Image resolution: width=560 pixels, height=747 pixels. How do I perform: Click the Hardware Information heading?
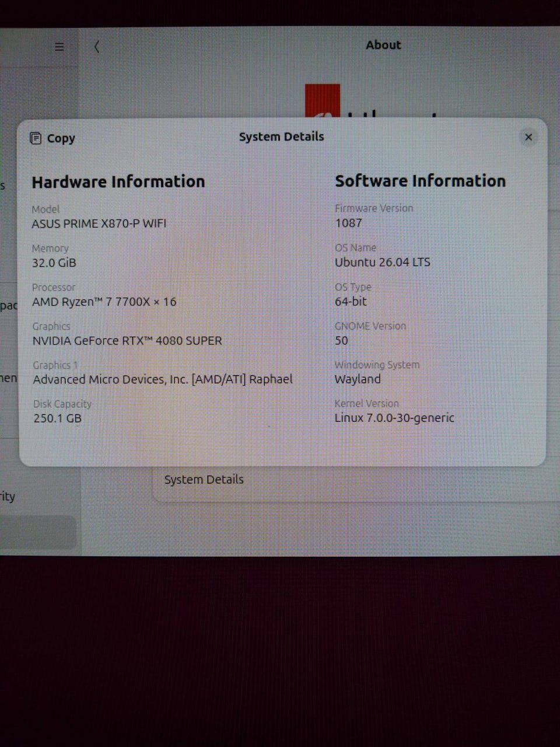pos(118,181)
